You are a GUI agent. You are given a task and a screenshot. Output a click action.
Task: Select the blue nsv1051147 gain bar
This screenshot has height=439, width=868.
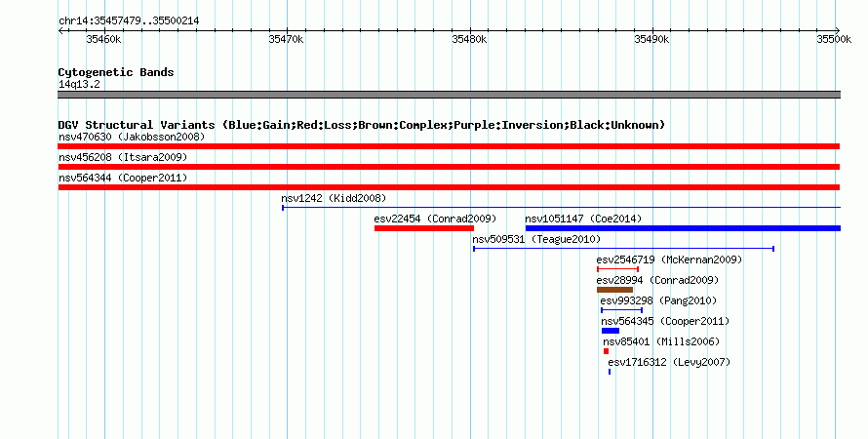tap(683, 228)
